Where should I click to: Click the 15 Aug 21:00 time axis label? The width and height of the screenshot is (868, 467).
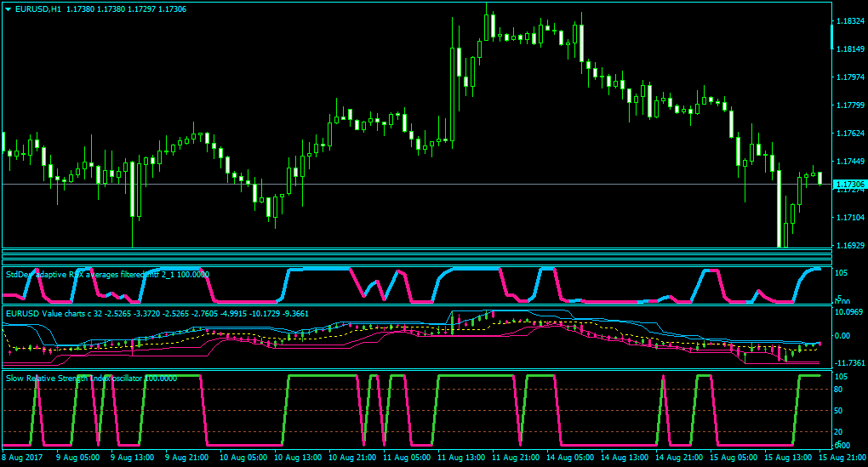coord(842,458)
